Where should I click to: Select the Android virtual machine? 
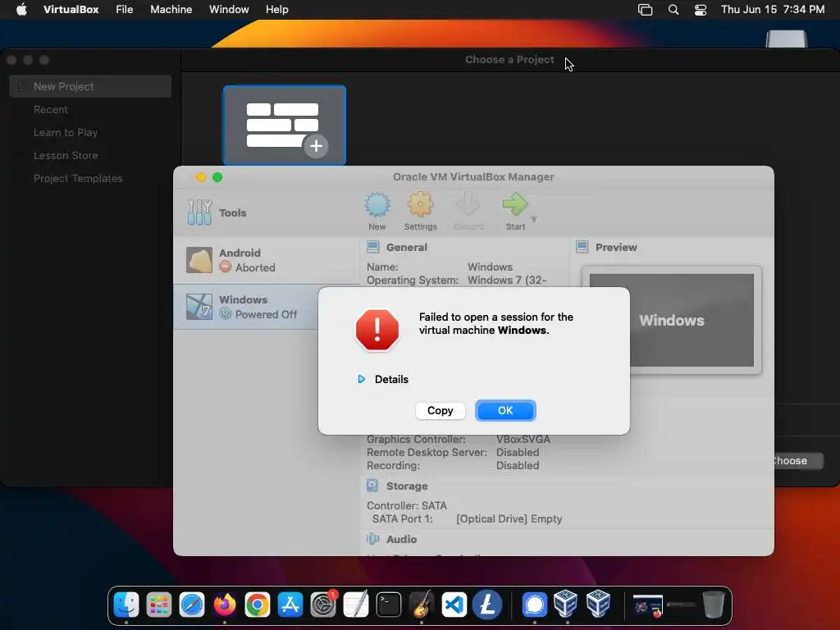point(267,260)
